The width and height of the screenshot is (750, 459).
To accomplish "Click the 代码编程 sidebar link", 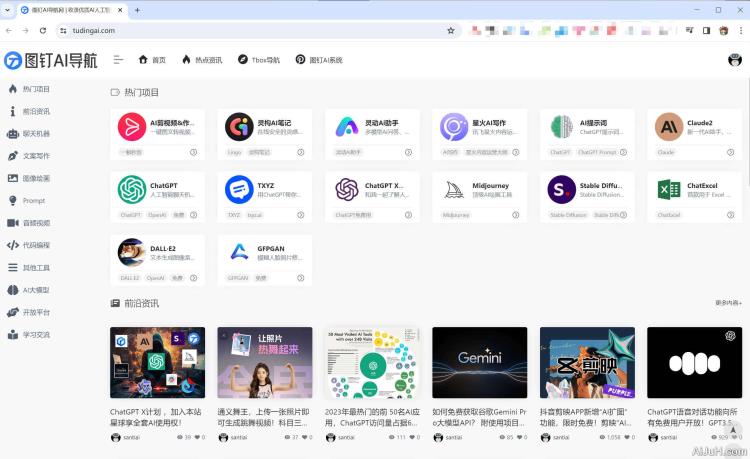I will (x=36, y=245).
